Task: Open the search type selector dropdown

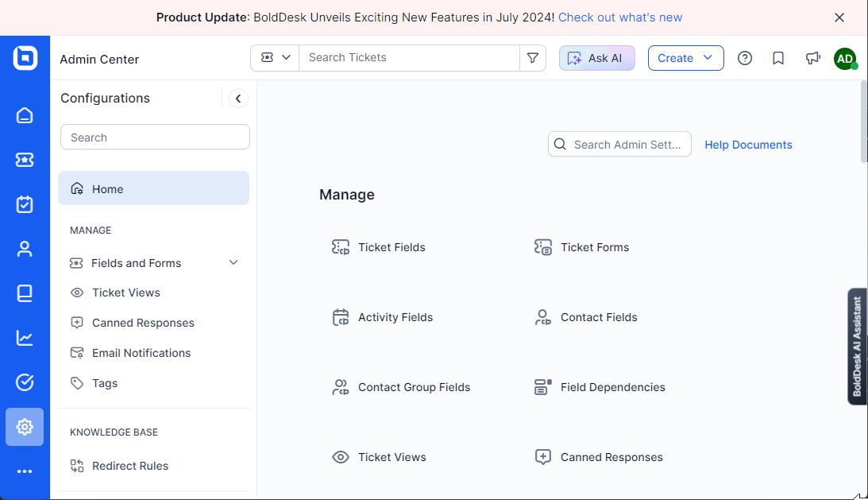Action: click(275, 58)
